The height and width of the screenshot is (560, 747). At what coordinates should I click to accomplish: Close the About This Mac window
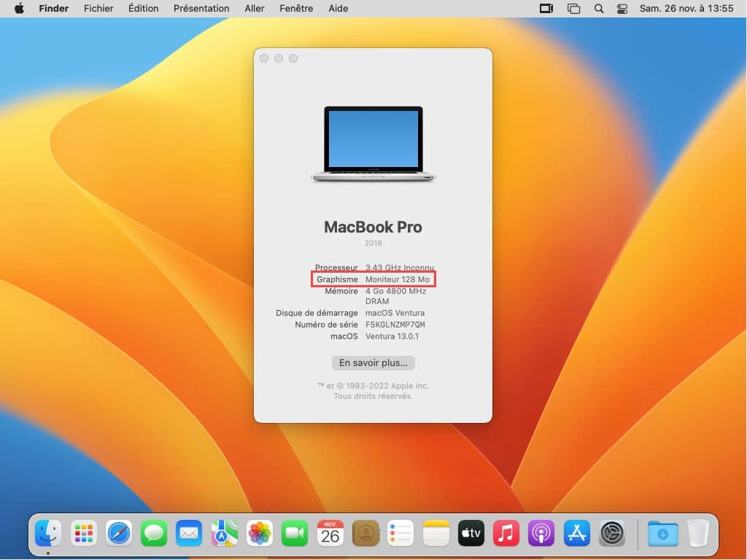tap(264, 58)
